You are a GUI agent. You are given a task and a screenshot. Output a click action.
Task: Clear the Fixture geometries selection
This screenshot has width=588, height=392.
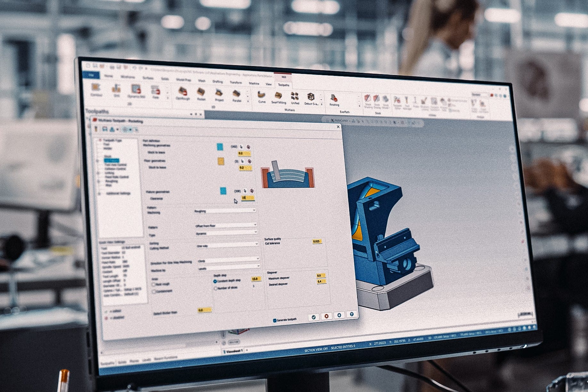(252, 191)
